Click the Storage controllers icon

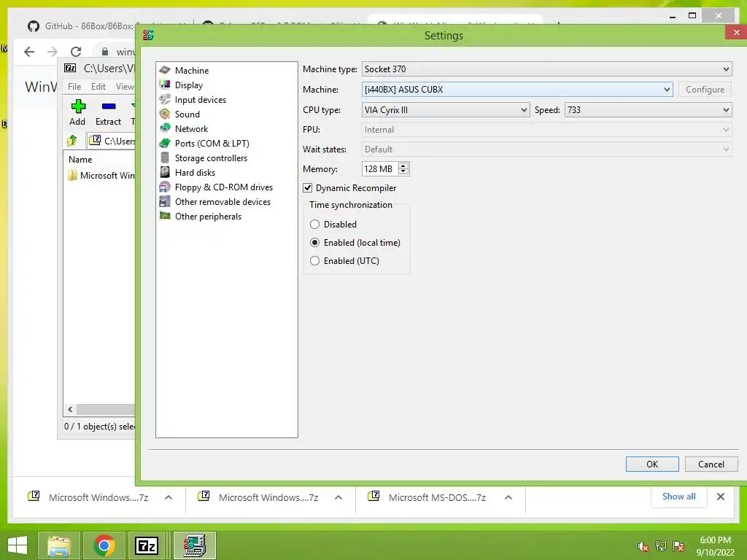(165, 157)
